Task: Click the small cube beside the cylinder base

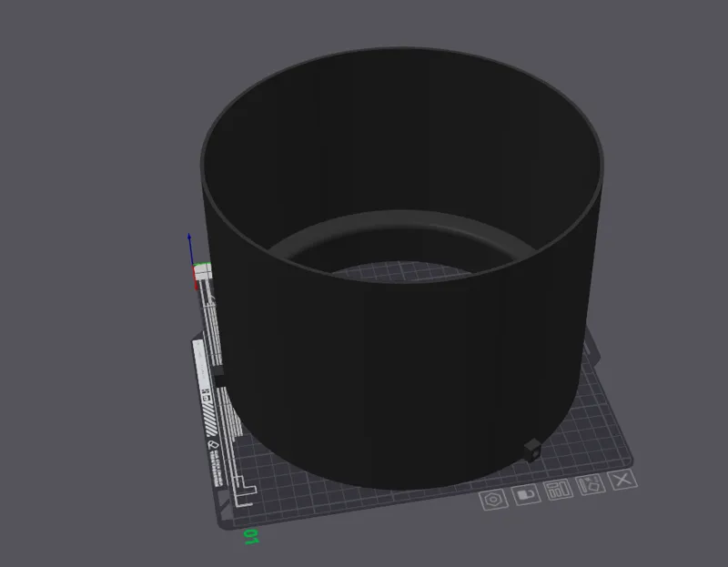Action: tap(532, 449)
